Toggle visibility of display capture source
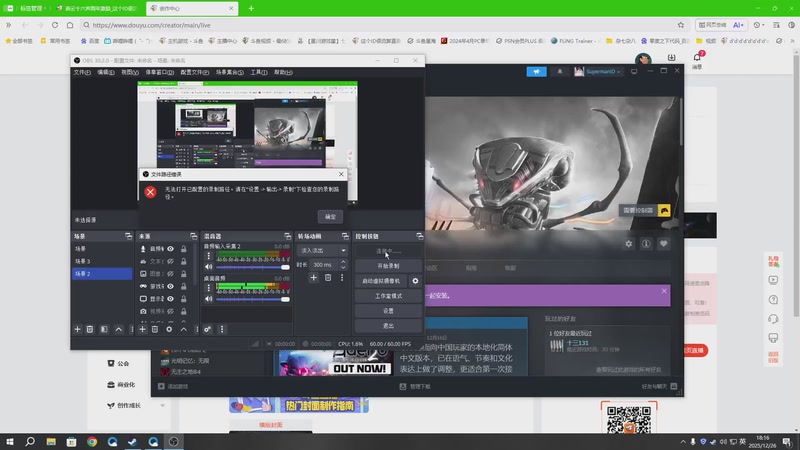The image size is (800, 450). (x=170, y=299)
